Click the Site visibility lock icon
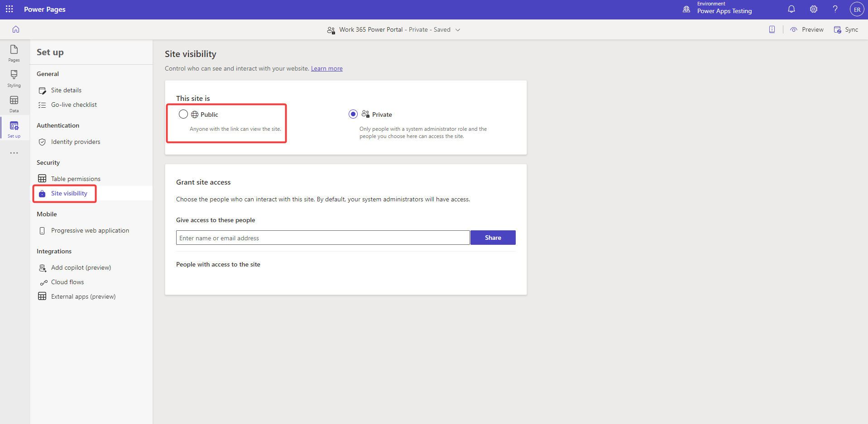Screen dimensions: 868x424 coord(42,194)
